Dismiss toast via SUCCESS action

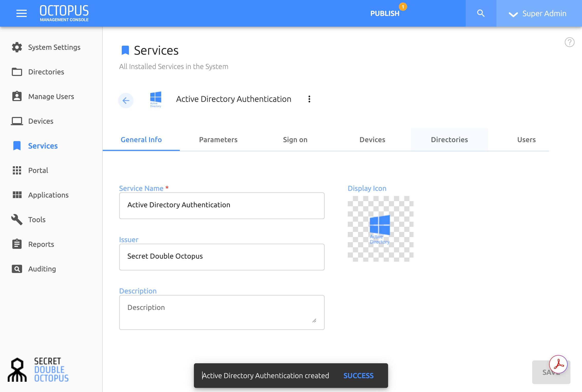coord(359,376)
